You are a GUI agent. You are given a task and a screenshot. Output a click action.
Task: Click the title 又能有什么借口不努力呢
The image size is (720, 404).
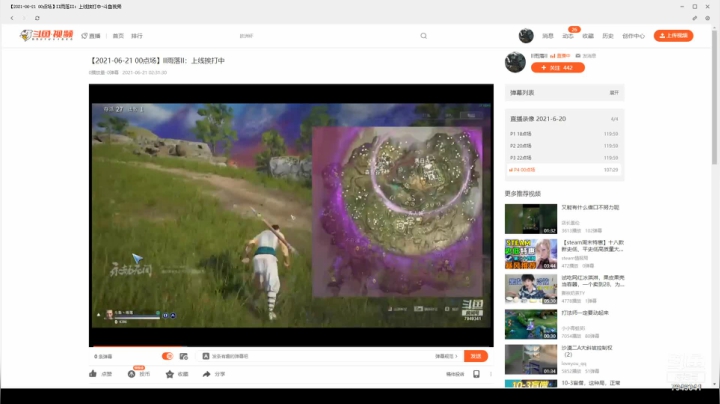(590, 208)
